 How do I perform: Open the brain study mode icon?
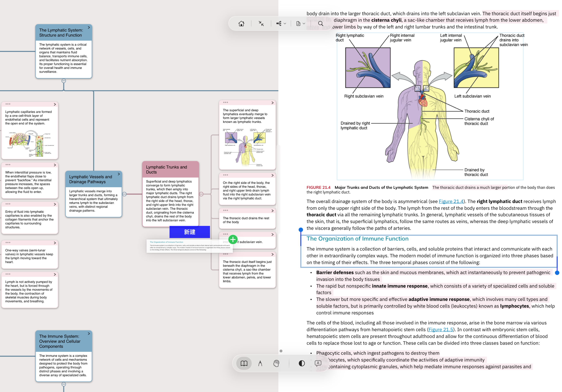pyautogui.click(x=276, y=363)
